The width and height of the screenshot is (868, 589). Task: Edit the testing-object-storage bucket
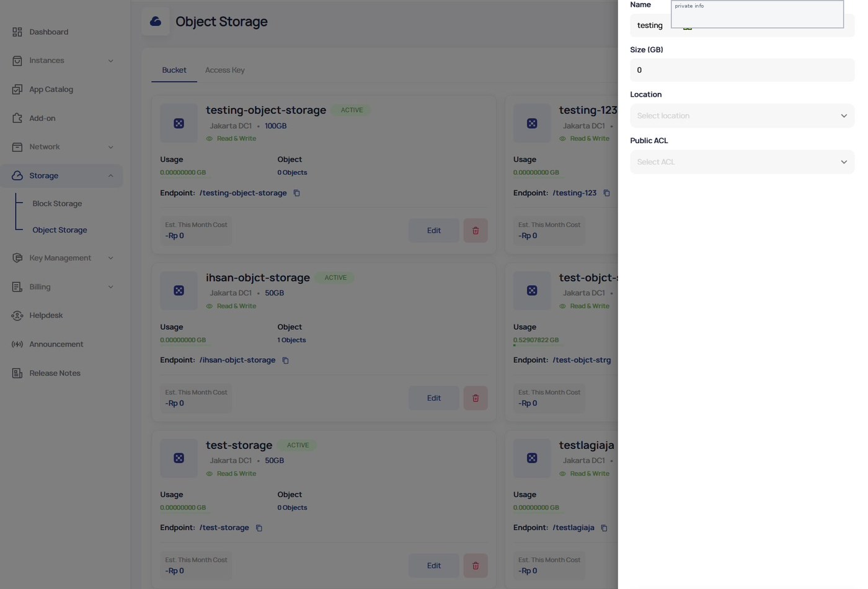coord(434,231)
